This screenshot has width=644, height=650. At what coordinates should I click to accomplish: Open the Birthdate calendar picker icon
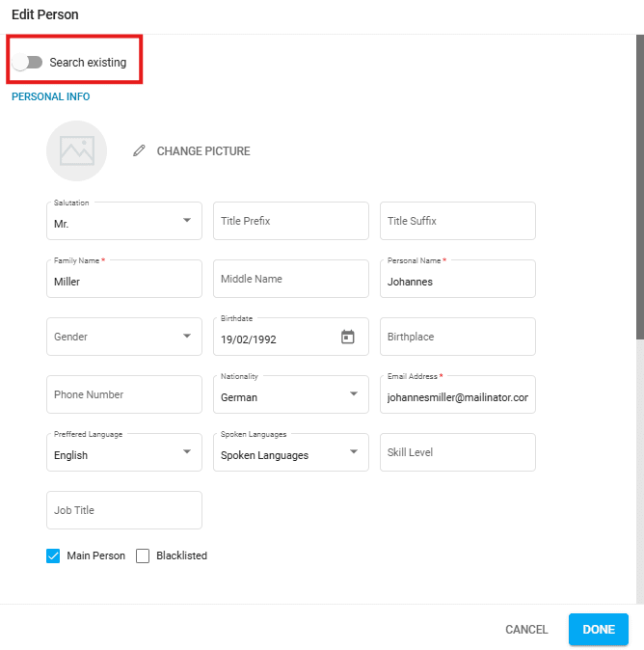pos(348,337)
